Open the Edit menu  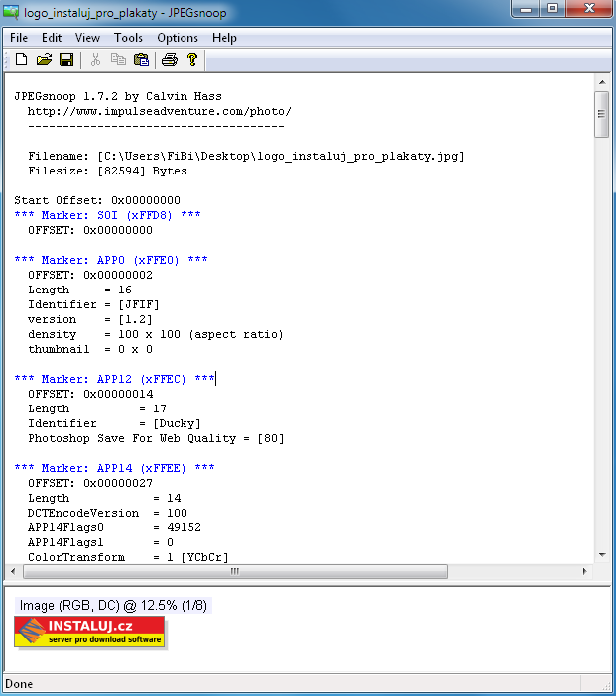click(x=52, y=38)
